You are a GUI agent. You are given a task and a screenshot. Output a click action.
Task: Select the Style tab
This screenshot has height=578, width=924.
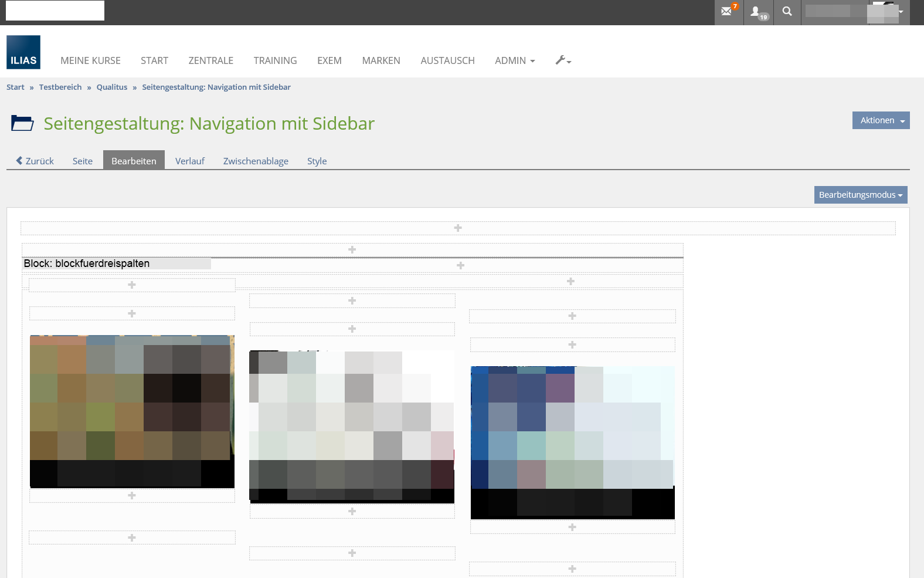(317, 161)
